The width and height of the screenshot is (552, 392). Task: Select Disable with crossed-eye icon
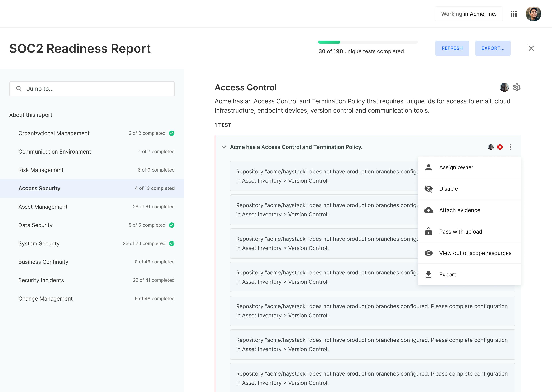pyautogui.click(x=448, y=189)
